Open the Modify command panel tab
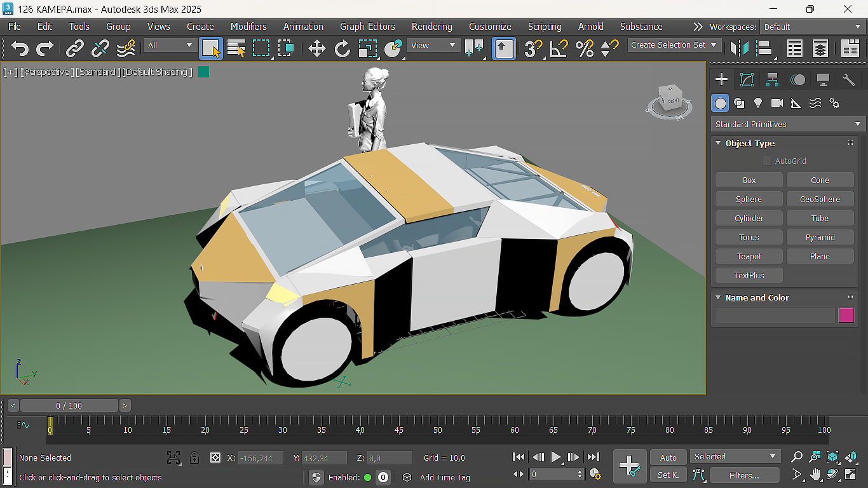The height and width of the screenshot is (488, 868). point(747,79)
